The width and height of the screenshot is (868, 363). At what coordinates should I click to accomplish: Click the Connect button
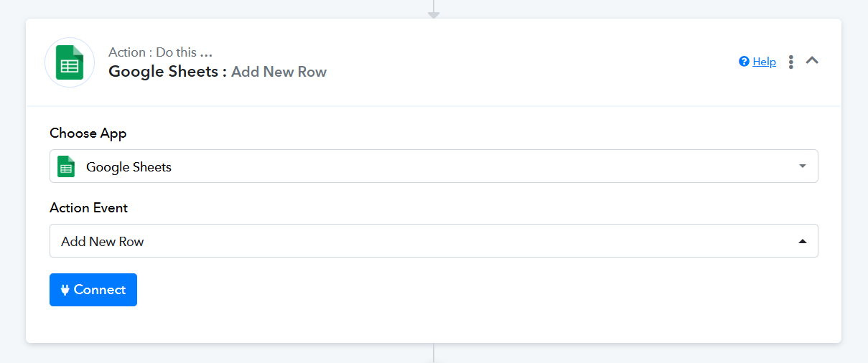93,290
